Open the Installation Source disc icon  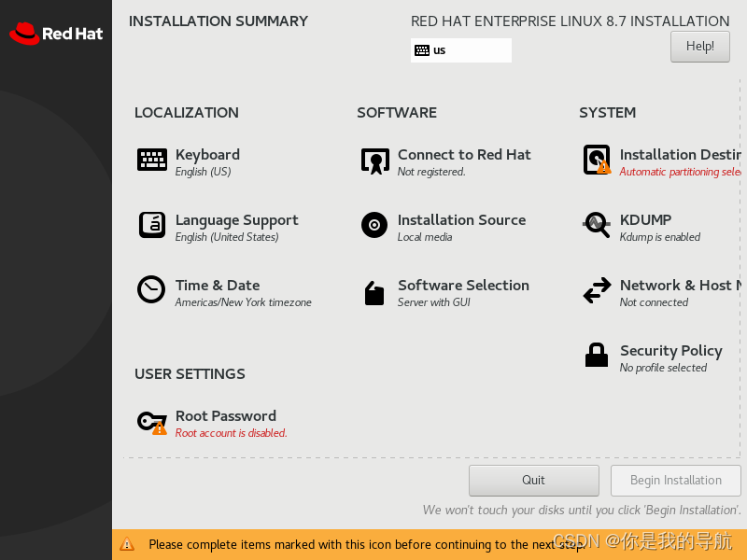(x=374, y=225)
